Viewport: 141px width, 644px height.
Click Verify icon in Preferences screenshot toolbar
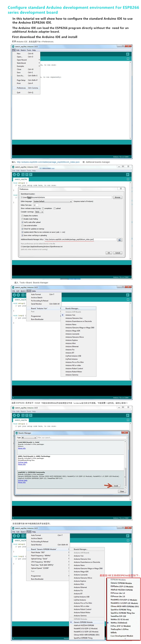[14, 175]
